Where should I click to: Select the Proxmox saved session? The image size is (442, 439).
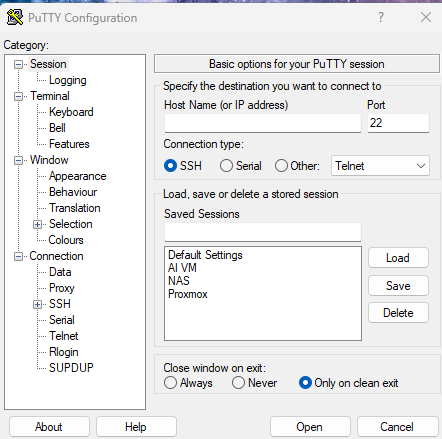tap(188, 294)
